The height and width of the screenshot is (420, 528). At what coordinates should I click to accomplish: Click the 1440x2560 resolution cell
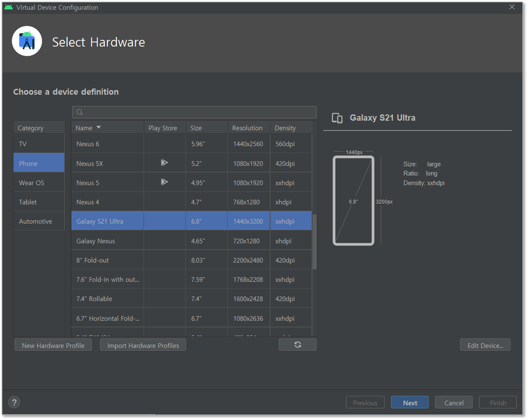(x=248, y=144)
